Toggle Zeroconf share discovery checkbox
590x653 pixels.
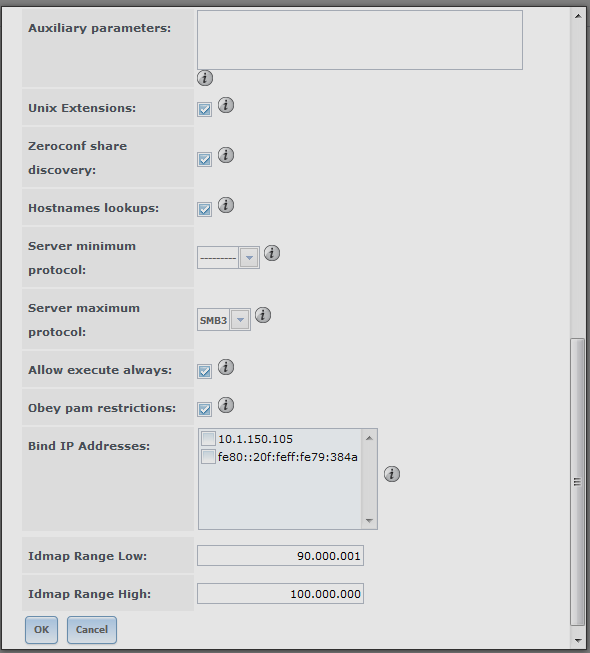point(204,159)
